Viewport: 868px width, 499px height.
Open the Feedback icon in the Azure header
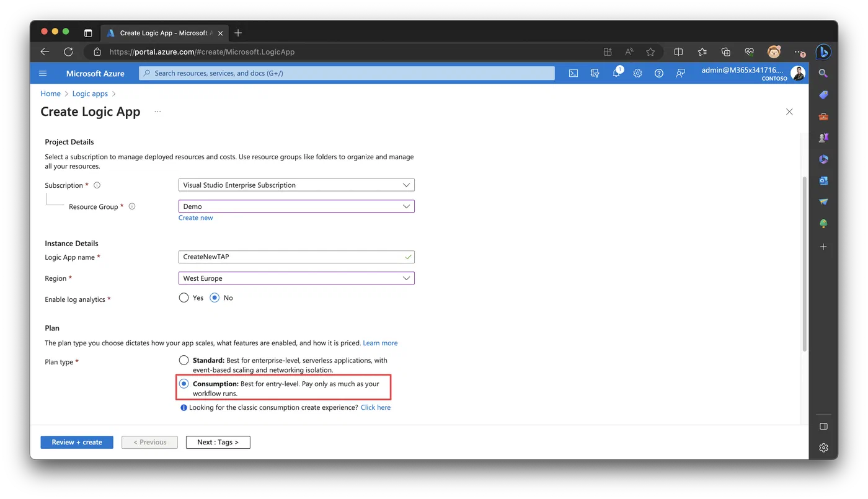point(680,73)
